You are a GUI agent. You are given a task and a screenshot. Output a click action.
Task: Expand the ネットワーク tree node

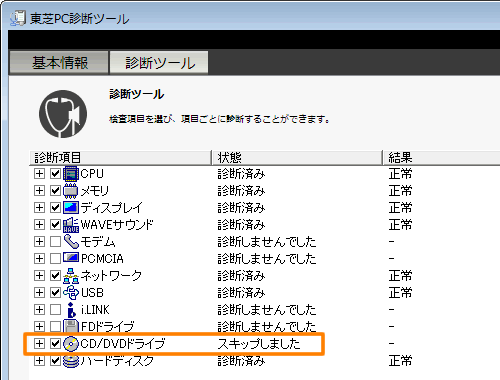(x=39, y=276)
